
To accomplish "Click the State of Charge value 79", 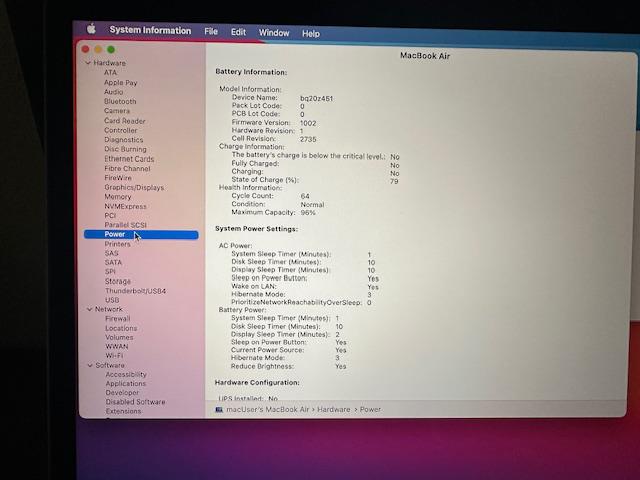I will click(394, 181).
